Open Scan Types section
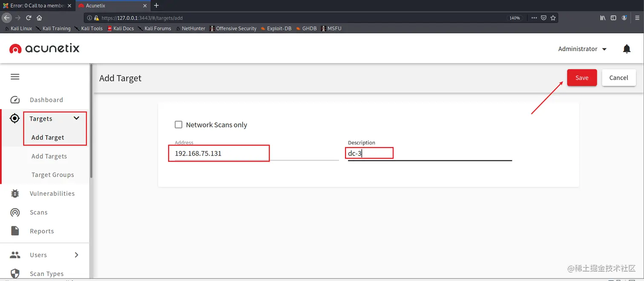644x281 pixels. [47, 274]
